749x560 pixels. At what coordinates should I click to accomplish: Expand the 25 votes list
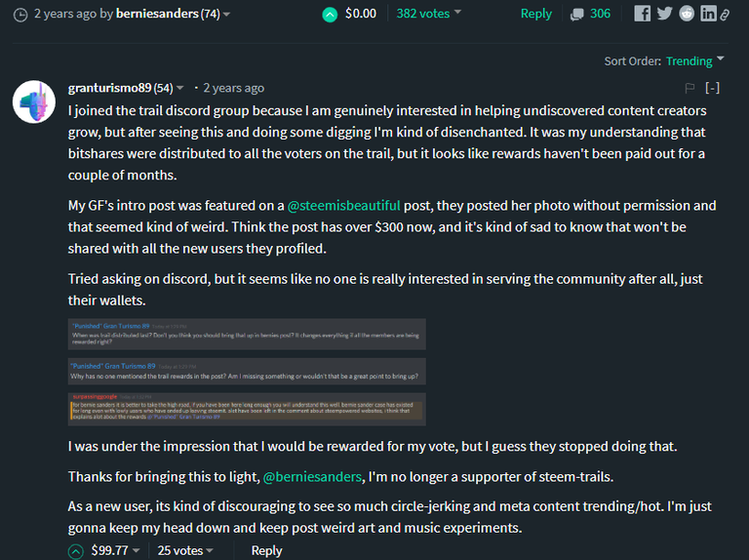click(x=185, y=550)
